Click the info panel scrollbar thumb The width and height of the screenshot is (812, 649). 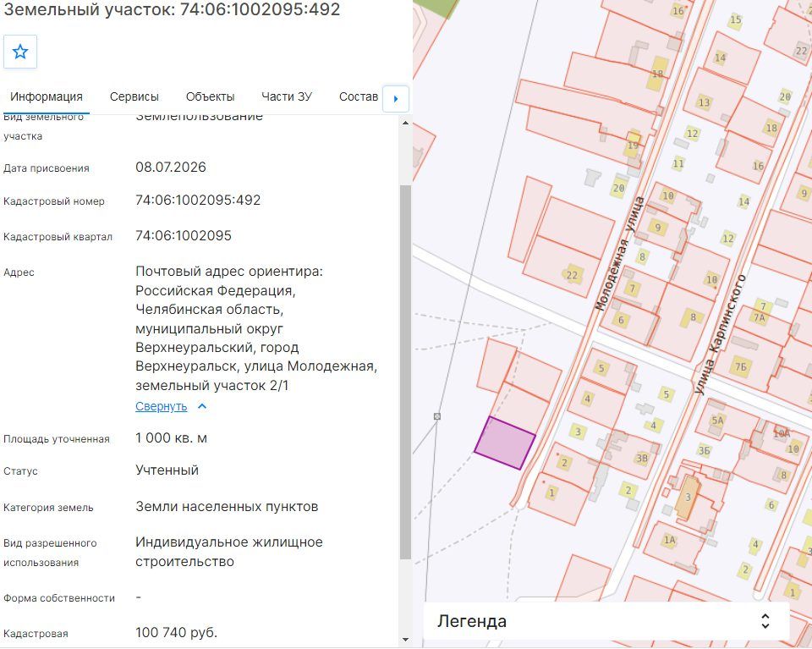point(405,372)
